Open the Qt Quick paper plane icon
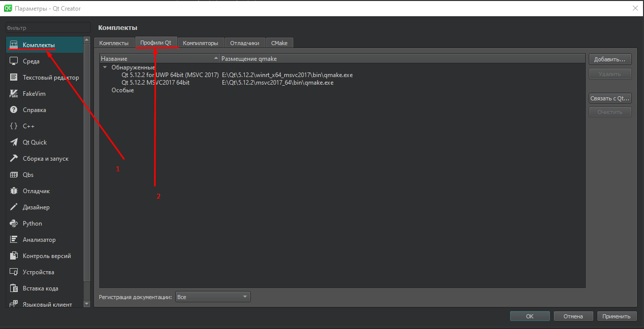The height and width of the screenshot is (329, 644). (x=14, y=142)
